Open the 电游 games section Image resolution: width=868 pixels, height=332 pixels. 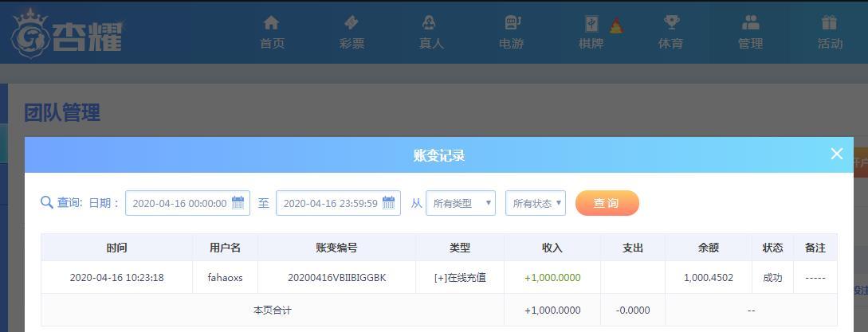point(512,43)
